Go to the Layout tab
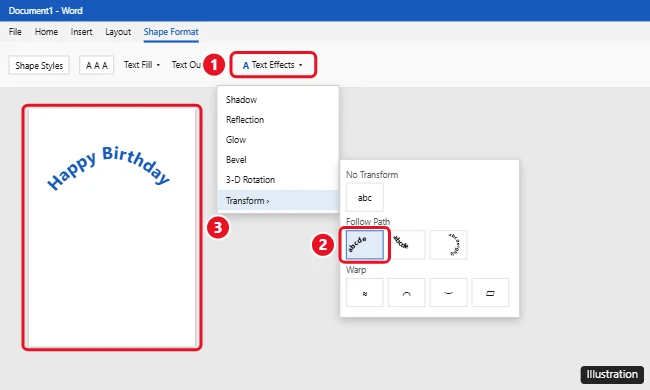The width and height of the screenshot is (650, 390). (118, 32)
